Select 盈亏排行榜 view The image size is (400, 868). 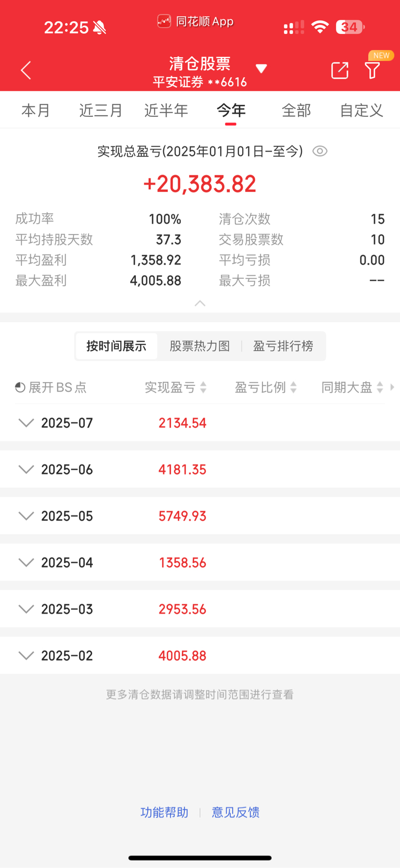[x=283, y=346]
